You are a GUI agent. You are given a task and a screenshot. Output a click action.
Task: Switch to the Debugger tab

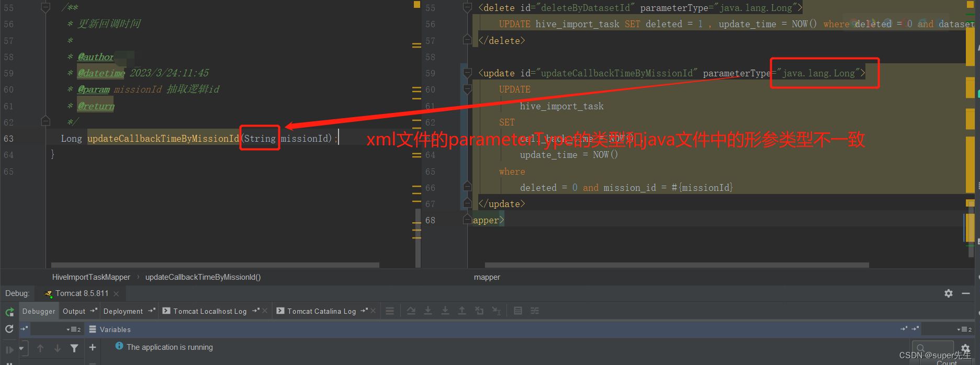[39, 311]
